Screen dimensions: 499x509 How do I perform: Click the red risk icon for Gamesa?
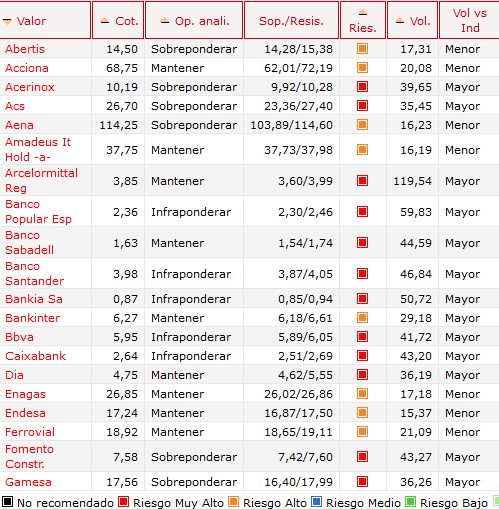coord(362,482)
